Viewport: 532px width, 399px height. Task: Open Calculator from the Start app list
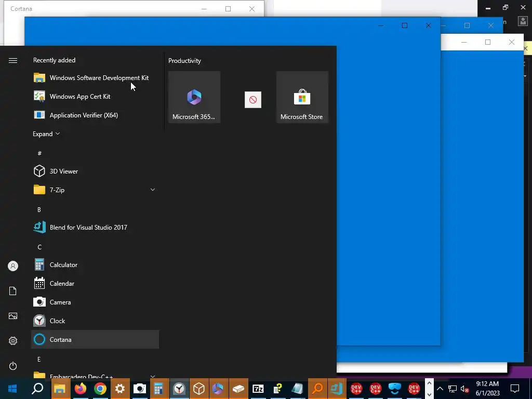95,264
